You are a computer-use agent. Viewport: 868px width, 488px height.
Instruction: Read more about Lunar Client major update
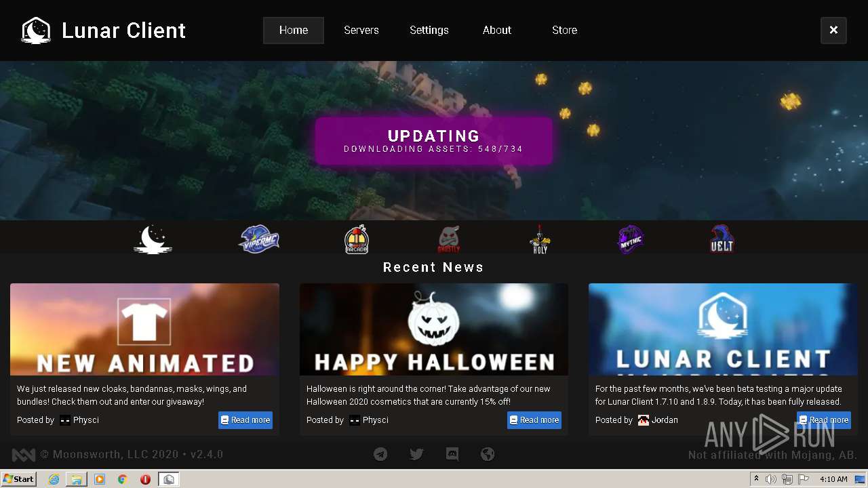point(824,420)
